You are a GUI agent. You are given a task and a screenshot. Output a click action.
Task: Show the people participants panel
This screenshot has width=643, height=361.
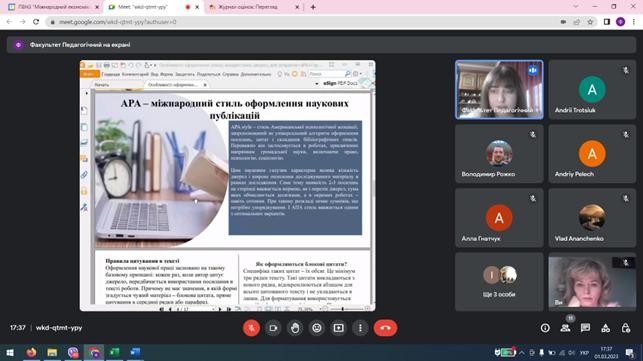[565, 328]
